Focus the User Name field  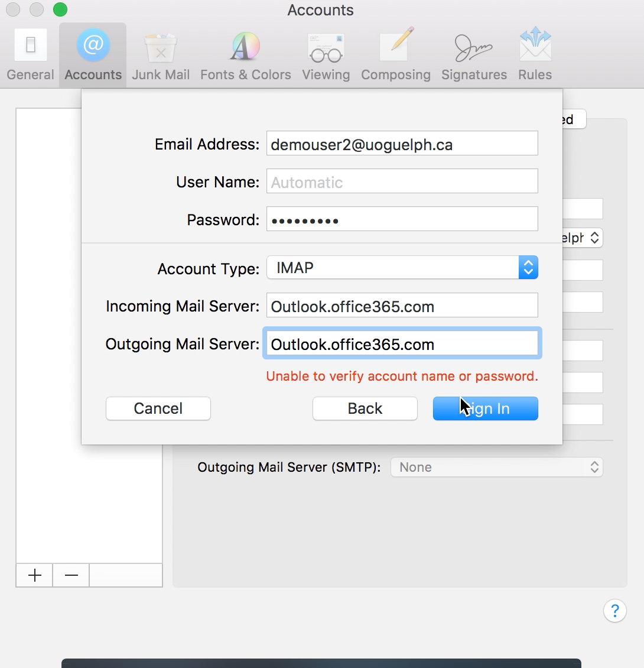point(402,182)
